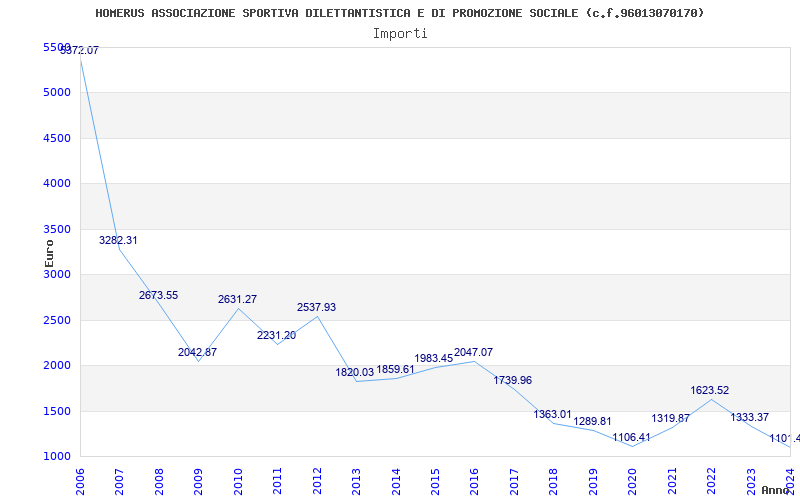Click the Anno horizontal axis title
This screenshot has width=800, height=500.
click(x=776, y=490)
